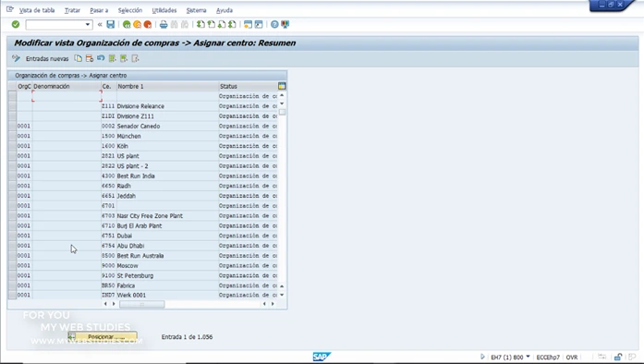Click the Nombre 1 column header
The image size is (644, 364).
tap(167, 86)
